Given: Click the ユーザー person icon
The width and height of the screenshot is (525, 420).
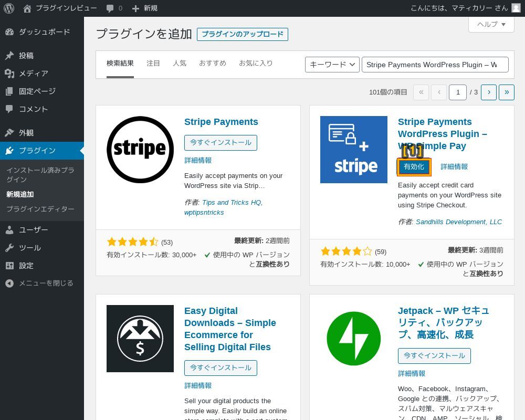Looking at the screenshot, I should pyautogui.click(x=9, y=230).
